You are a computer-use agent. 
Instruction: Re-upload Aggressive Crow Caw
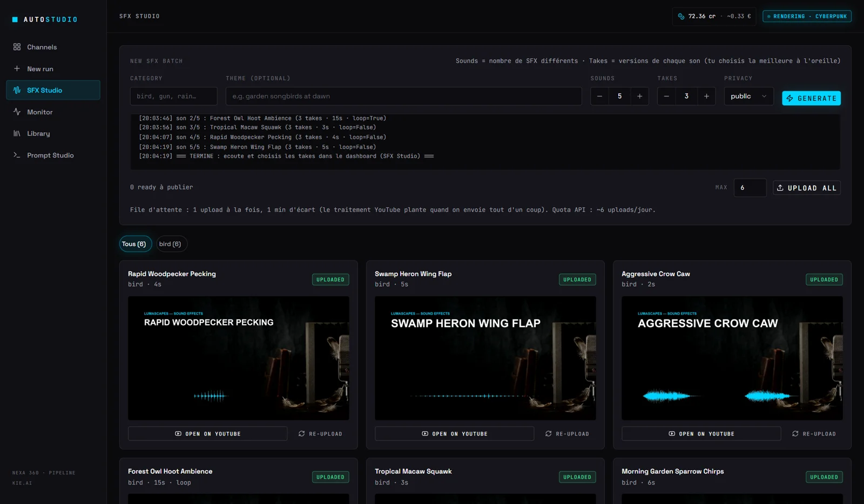[814, 434]
